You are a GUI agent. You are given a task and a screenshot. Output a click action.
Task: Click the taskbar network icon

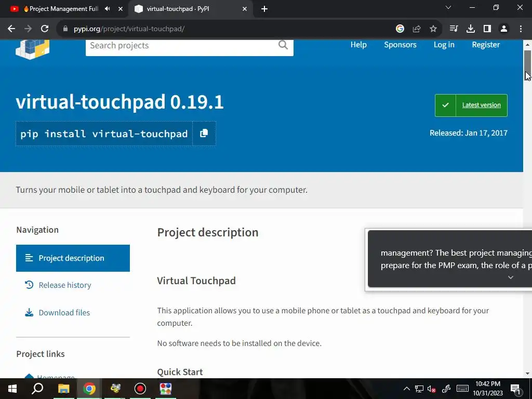419,389
